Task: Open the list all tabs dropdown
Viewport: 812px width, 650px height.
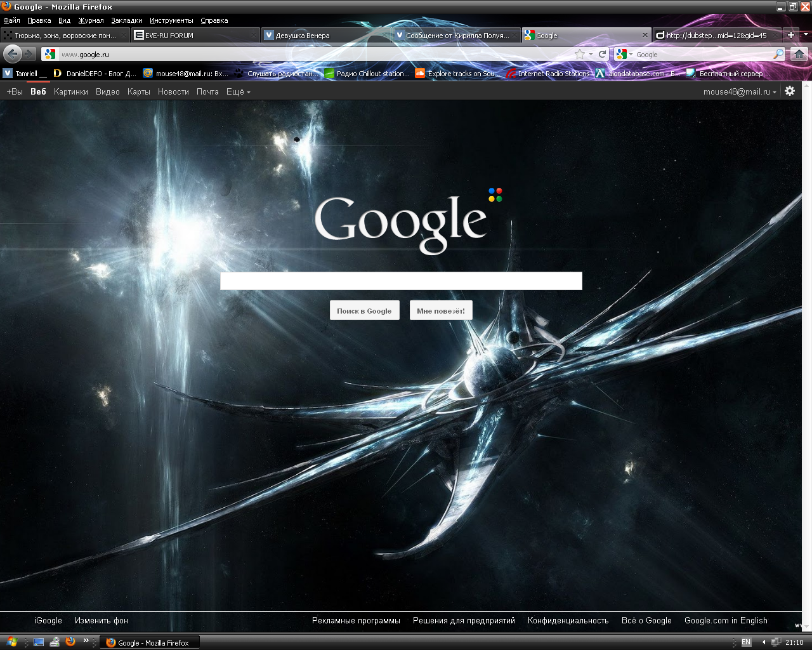Action: click(806, 35)
